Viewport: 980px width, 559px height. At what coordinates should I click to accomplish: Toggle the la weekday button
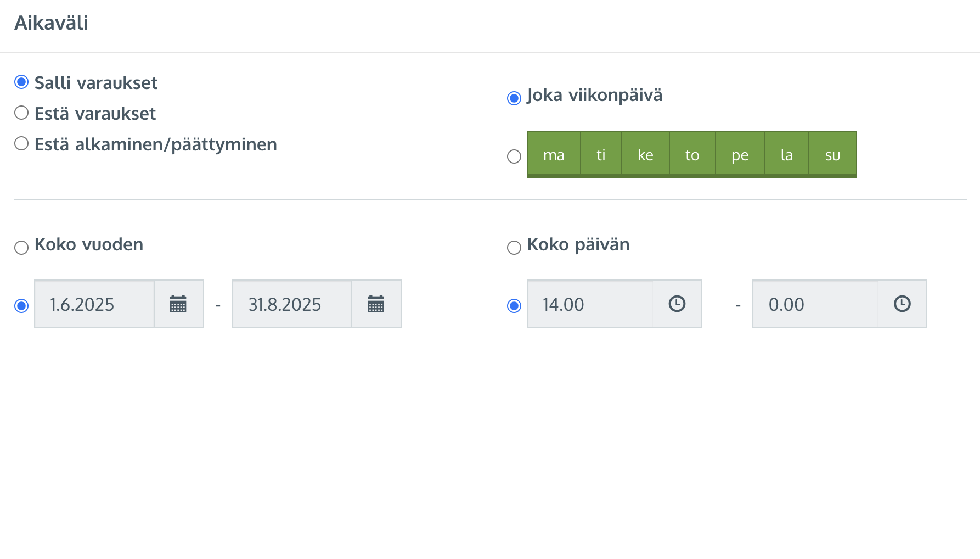point(787,154)
